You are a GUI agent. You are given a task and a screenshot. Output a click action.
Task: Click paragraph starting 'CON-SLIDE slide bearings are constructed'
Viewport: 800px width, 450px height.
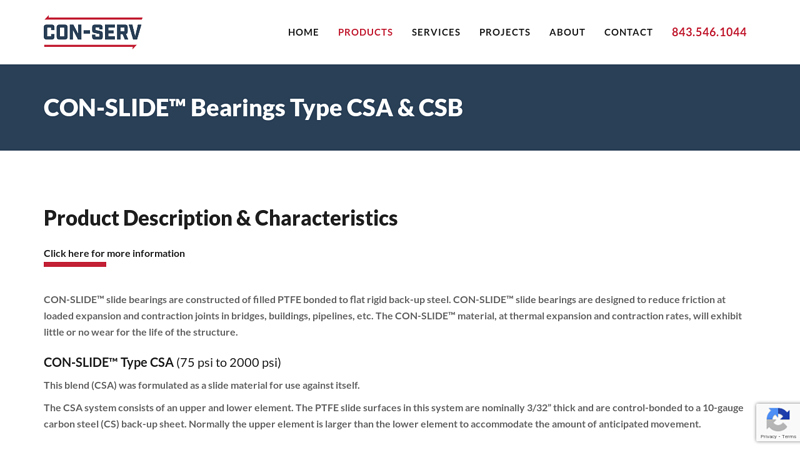pyautogui.click(x=393, y=315)
